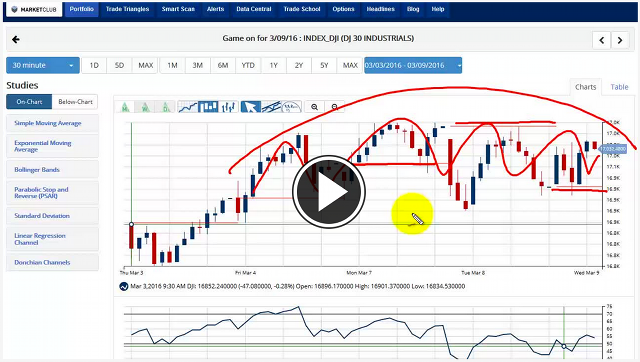Switch to the Table tab
Screen dimensions: 640x362
tap(619, 87)
